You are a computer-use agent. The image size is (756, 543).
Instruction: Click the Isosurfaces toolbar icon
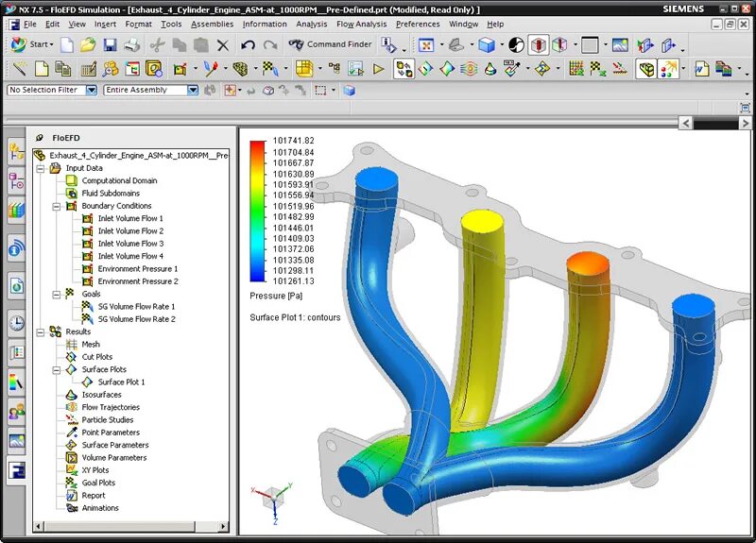490,69
